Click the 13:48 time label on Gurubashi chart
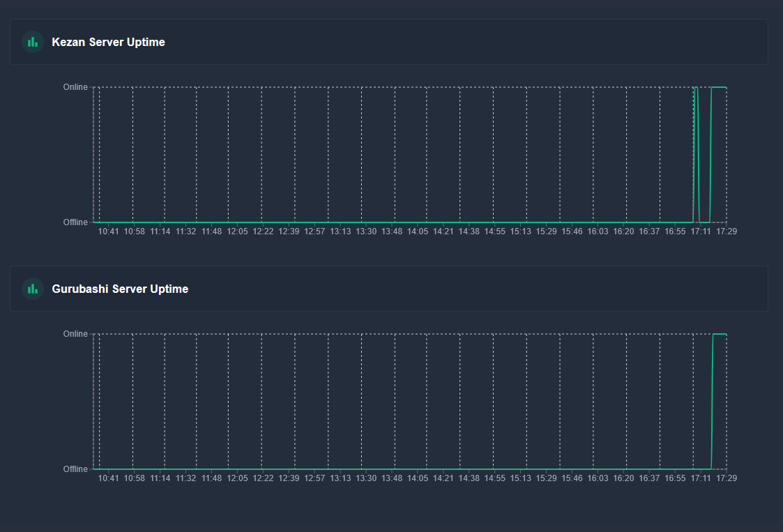Image resolution: width=783 pixels, height=532 pixels. (392, 478)
